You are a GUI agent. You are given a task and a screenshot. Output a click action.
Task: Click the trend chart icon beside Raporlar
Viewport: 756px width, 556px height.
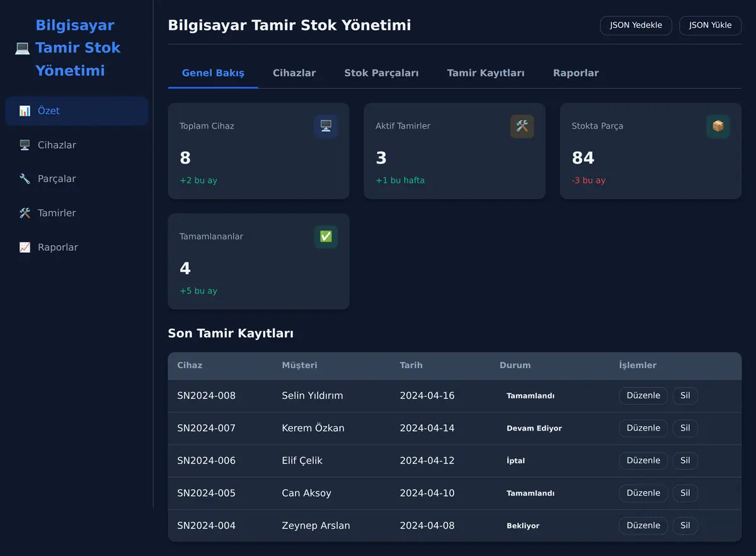coord(25,247)
